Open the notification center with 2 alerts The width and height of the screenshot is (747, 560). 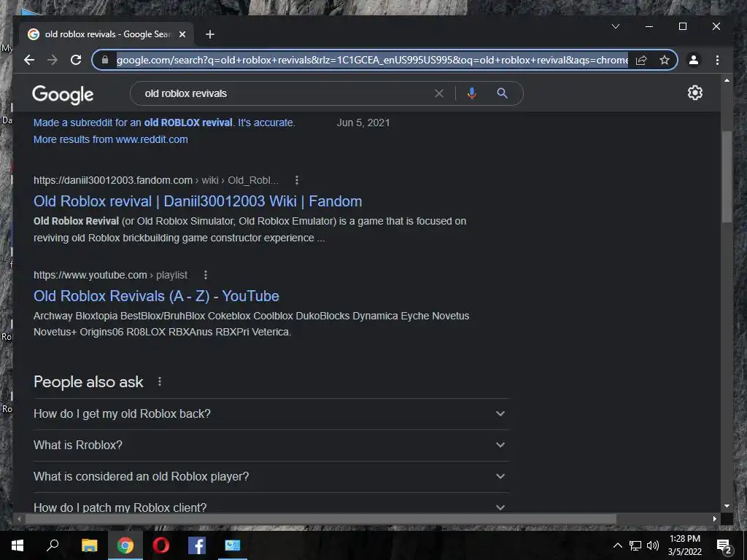(x=724, y=546)
